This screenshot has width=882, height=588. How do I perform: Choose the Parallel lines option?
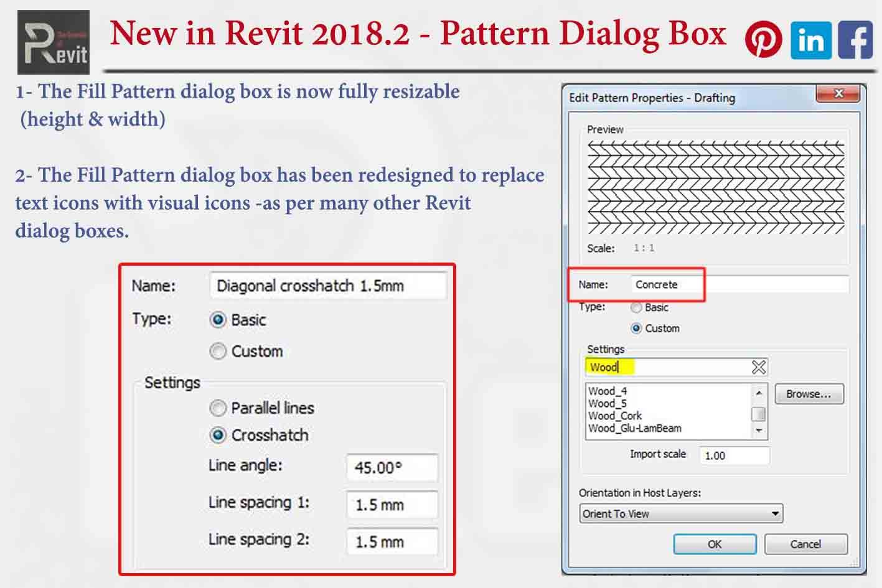pyautogui.click(x=218, y=408)
